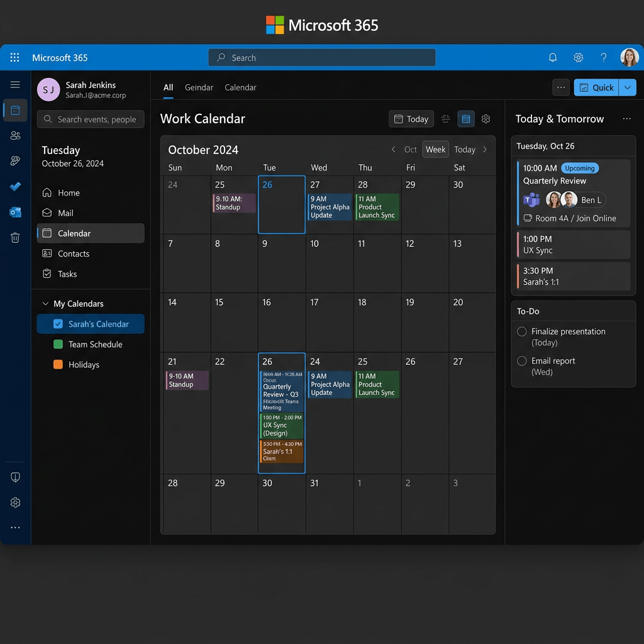The height and width of the screenshot is (644, 644).
Task: Open the People icon in left rail
Action: pos(15,136)
